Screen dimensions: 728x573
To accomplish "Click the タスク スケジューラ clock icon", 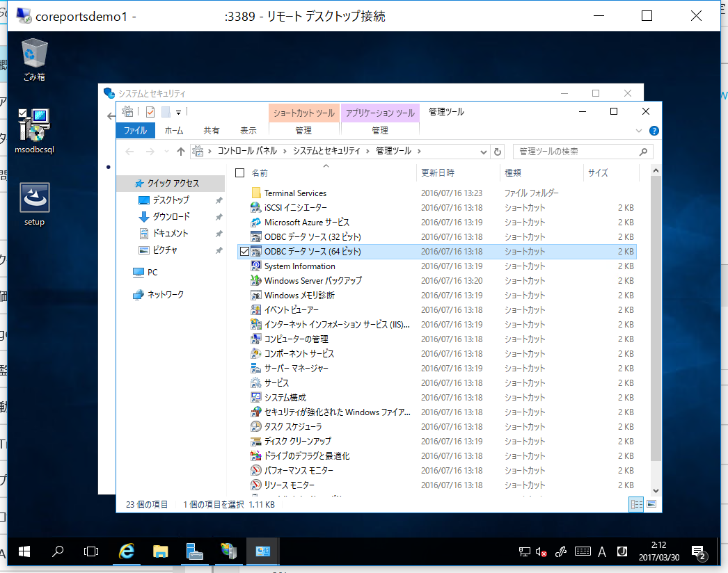I will tap(256, 426).
